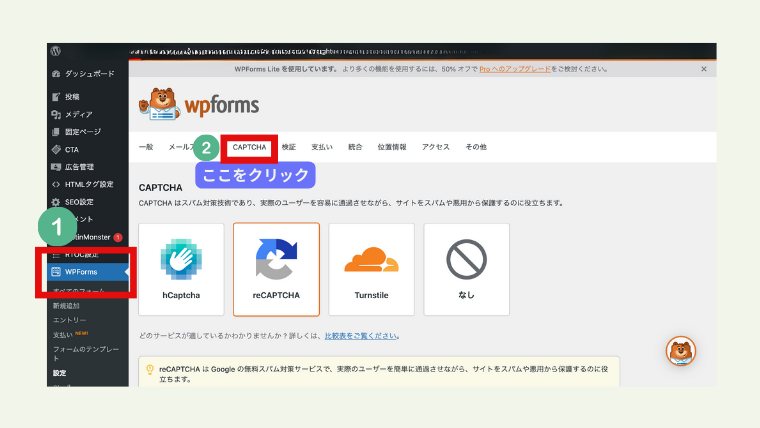The height and width of the screenshot is (428, 760).
Task: Click the 投稿 pin icon in sidebar
Action: click(x=56, y=97)
